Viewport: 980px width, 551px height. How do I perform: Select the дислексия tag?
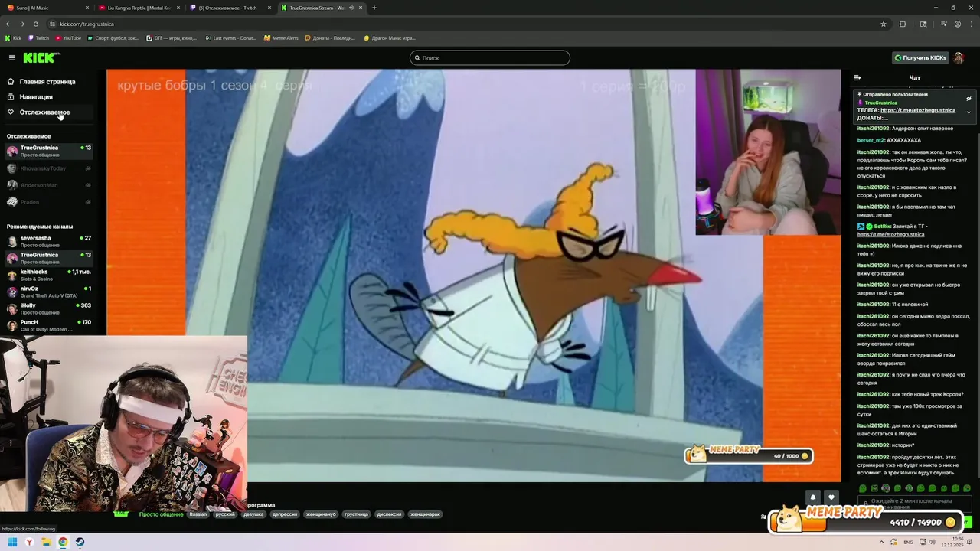pos(390,514)
